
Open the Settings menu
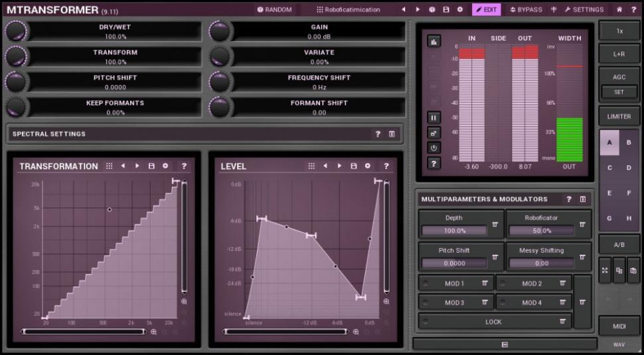tap(584, 9)
